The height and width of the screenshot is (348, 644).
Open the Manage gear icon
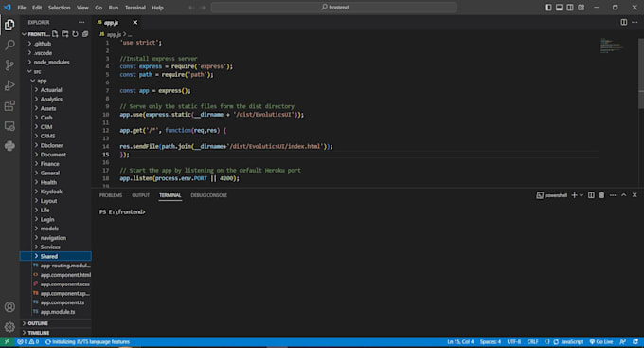[9, 327]
